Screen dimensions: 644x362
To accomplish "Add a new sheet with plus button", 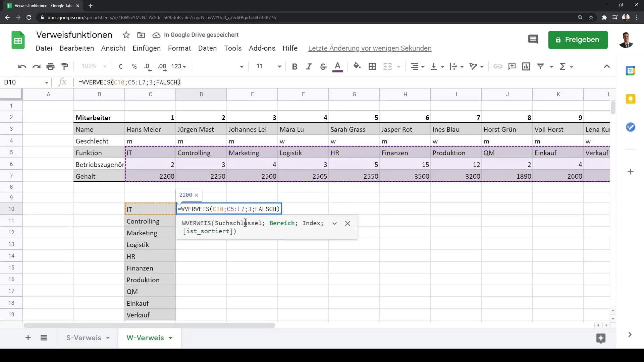I will point(28,338).
